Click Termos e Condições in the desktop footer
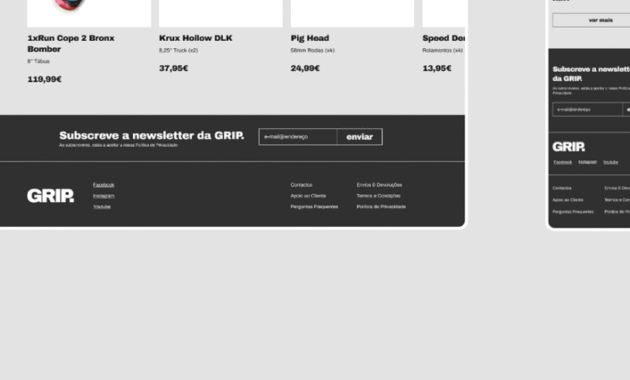The width and height of the screenshot is (630, 380). 378,196
